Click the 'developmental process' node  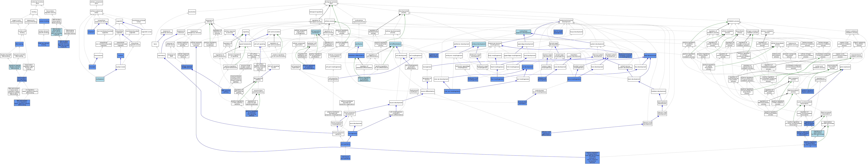(x=404, y=12)
